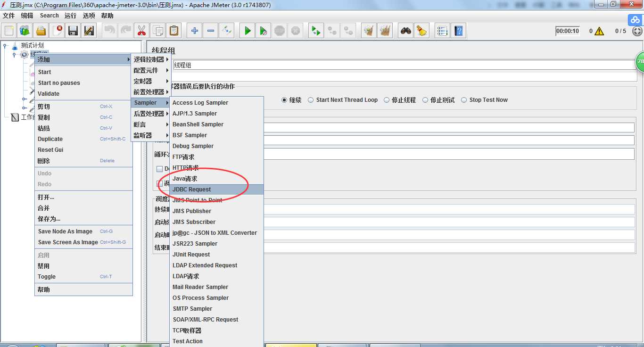Open the 选项 menu
The image size is (644, 347).
click(x=89, y=16)
